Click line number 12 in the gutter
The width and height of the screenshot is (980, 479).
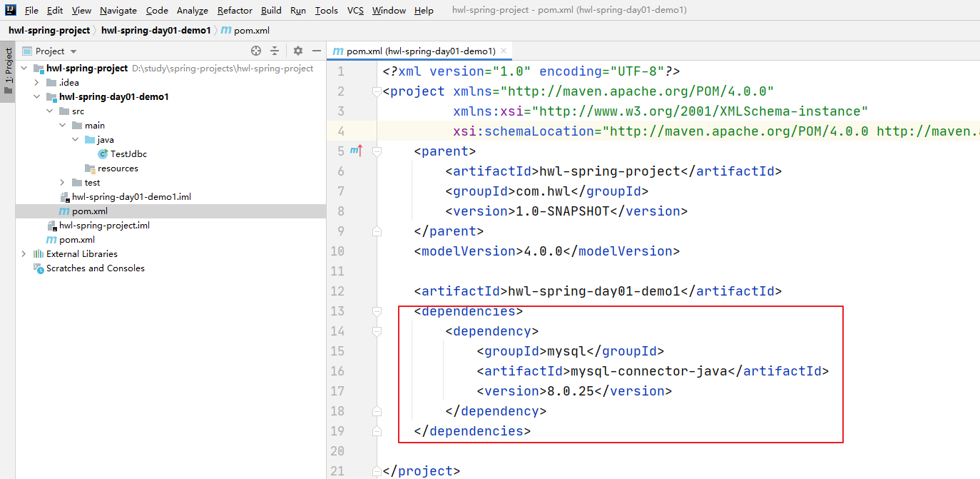[337, 291]
